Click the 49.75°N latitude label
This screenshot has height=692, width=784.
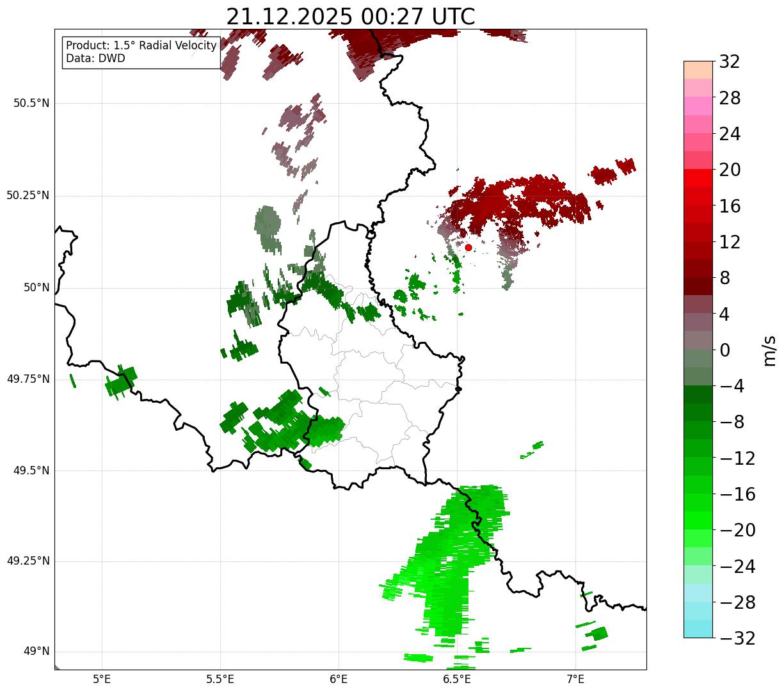pos(28,379)
